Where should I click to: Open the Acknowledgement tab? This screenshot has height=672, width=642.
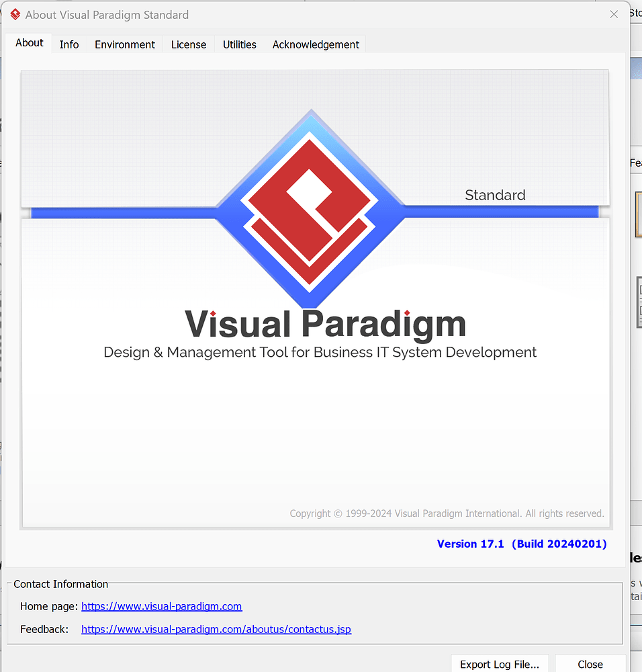tap(316, 44)
